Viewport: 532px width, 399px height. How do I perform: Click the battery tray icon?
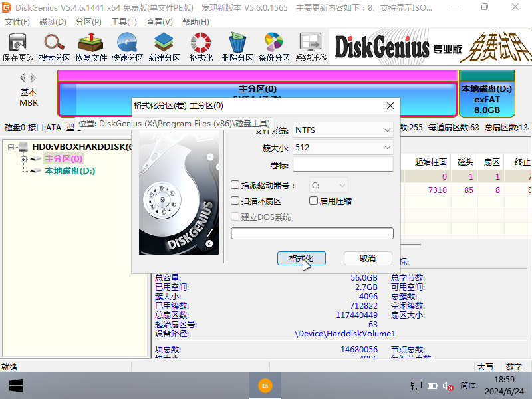click(x=432, y=386)
